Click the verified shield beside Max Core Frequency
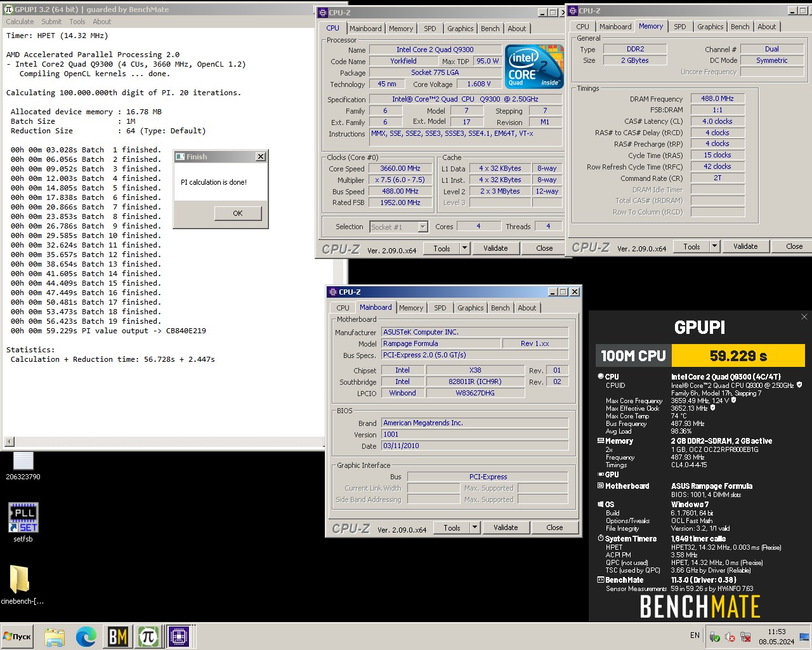The image size is (812, 650). coord(734,401)
